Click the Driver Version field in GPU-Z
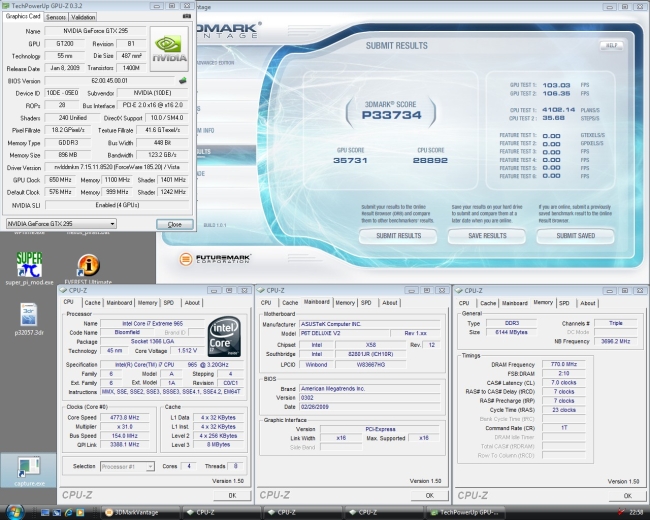The height and width of the screenshot is (520, 650). (x=116, y=167)
